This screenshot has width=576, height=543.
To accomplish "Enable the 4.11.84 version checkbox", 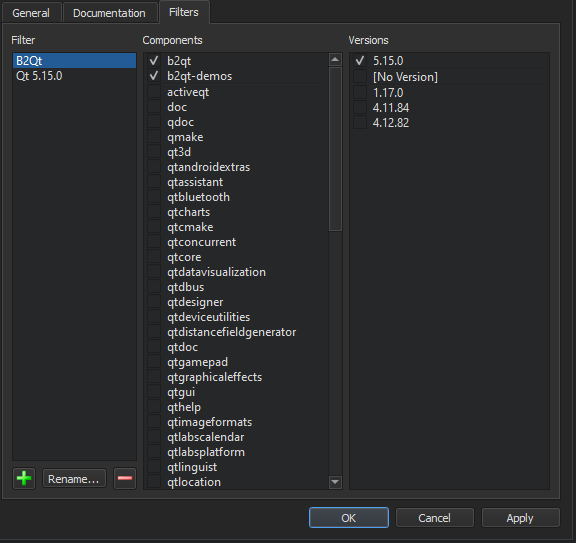I will coord(360,107).
